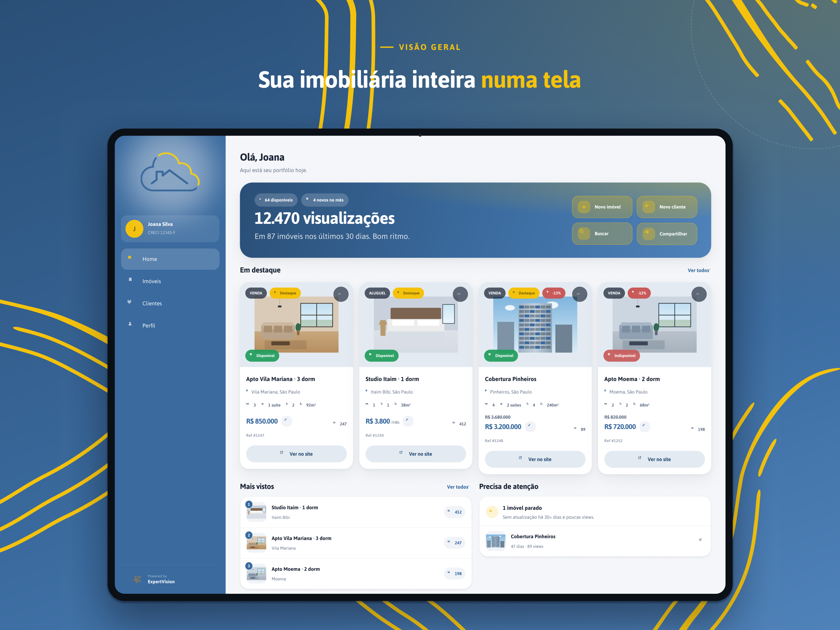Open the Home sidebar item
840x630 pixels.
pos(170,259)
